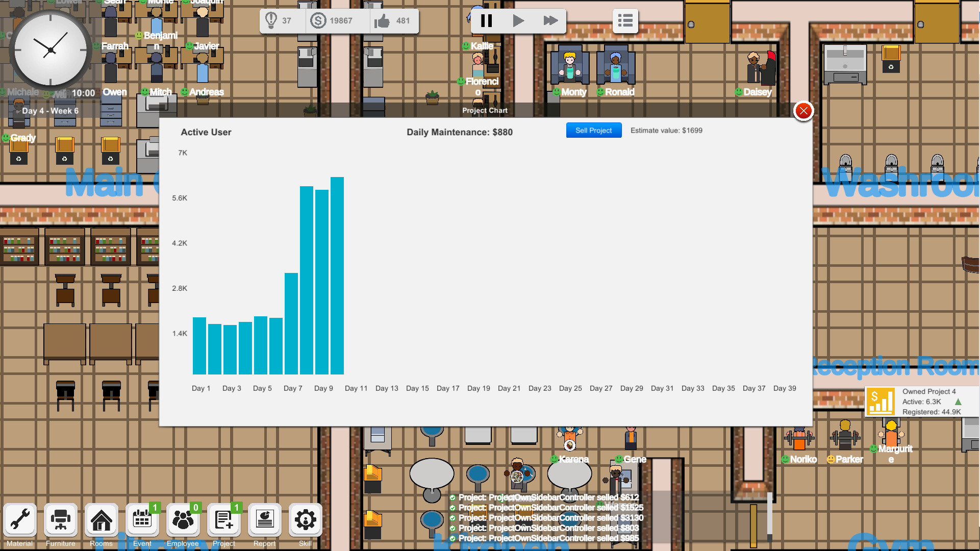Viewport: 980px width, 551px height.
Task: Click the Day 4 - Week 6 indicator
Action: tap(51, 111)
